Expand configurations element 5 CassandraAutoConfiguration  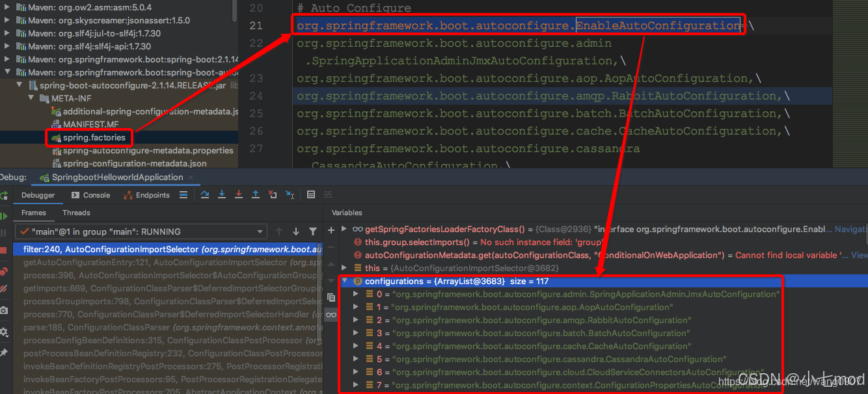pyautogui.click(x=355, y=359)
